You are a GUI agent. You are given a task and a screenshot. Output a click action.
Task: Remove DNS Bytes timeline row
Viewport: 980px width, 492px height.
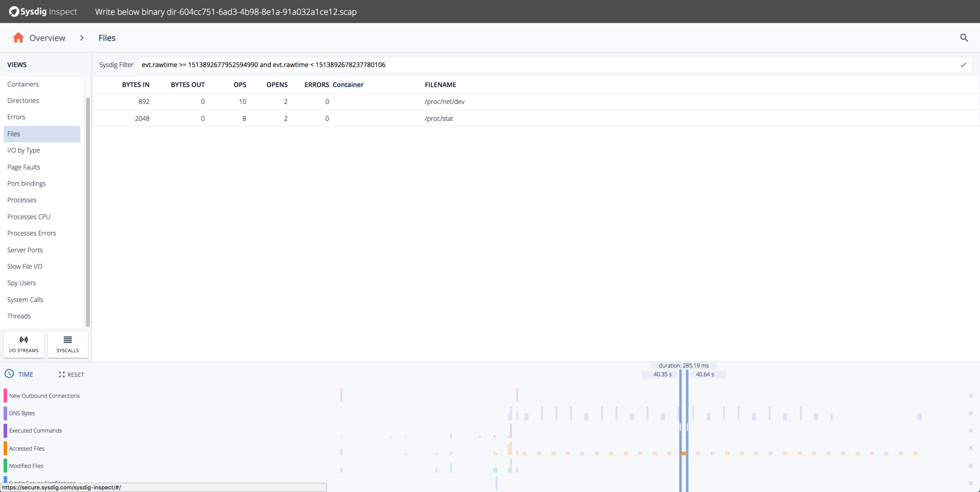970,413
